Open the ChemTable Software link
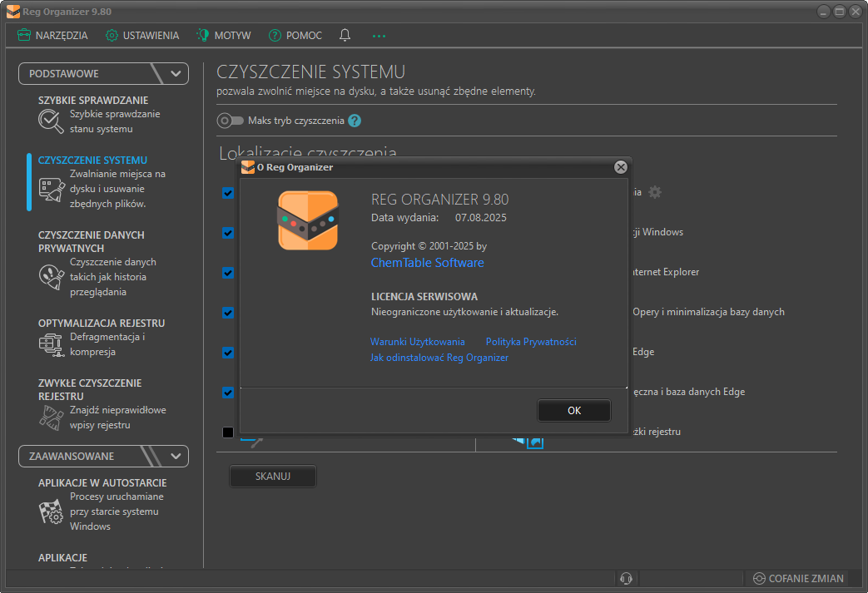The width and height of the screenshot is (868, 593). [x=428, y=263]
